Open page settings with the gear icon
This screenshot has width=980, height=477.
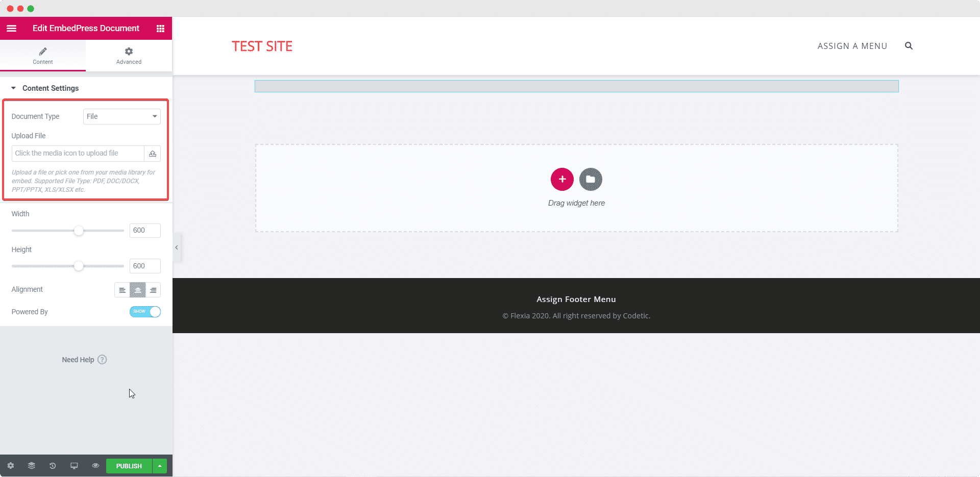click(10, 466)
